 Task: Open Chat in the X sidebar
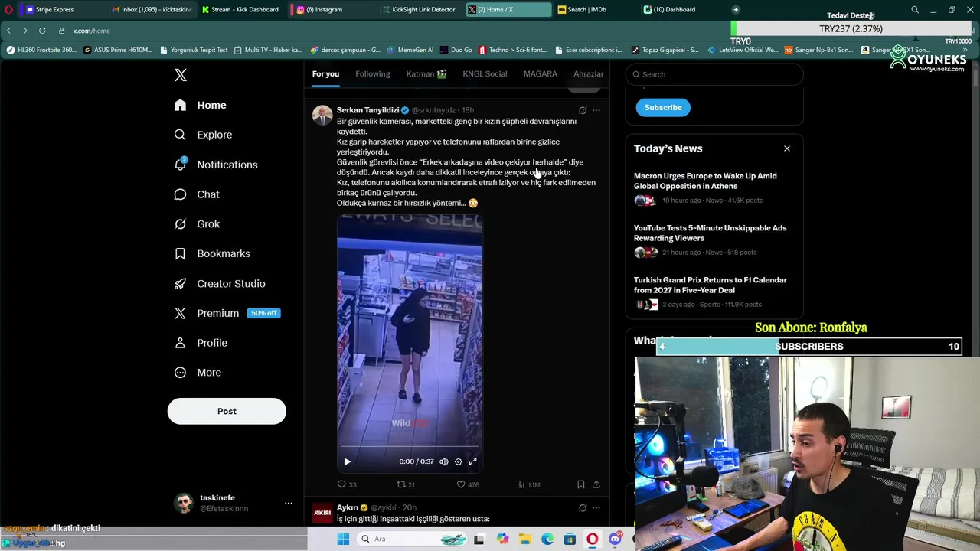[197, 194]
